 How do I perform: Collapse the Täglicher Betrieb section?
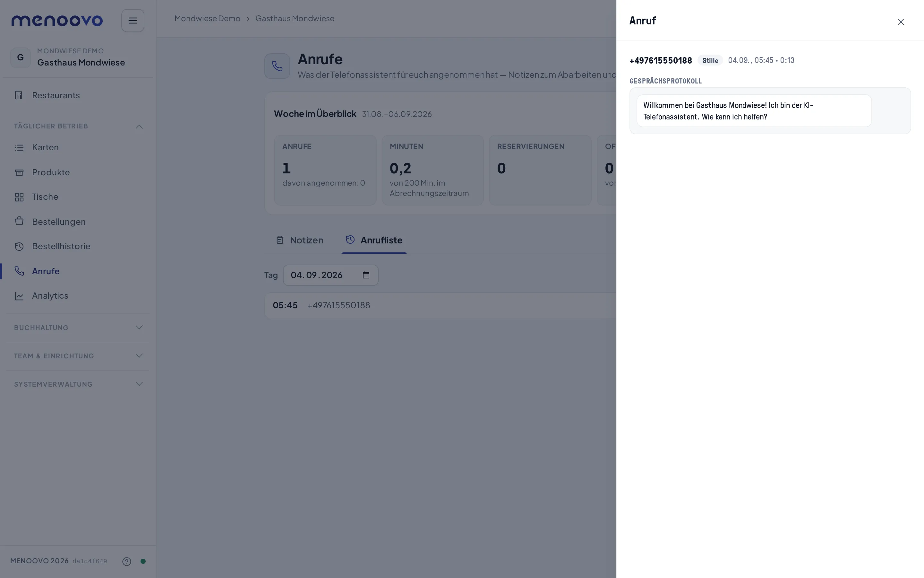tap(78, 126)
